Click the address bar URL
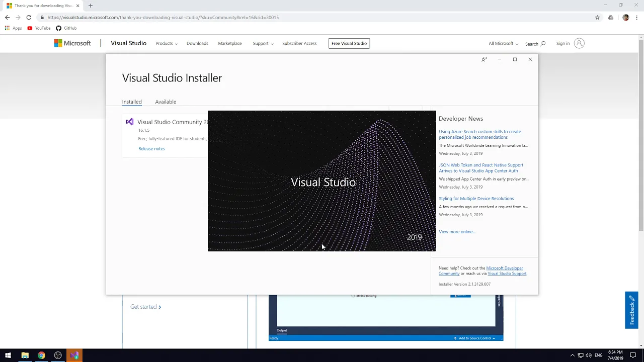 pos(163,17)
